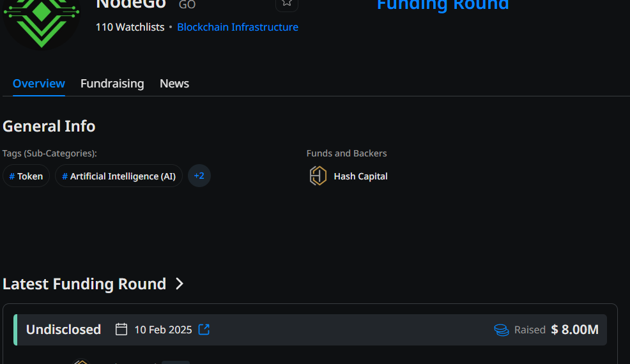This screenshot has width=630, height=364.
Task: Select the # Token tag chip
Action: (x=26, y=176)
